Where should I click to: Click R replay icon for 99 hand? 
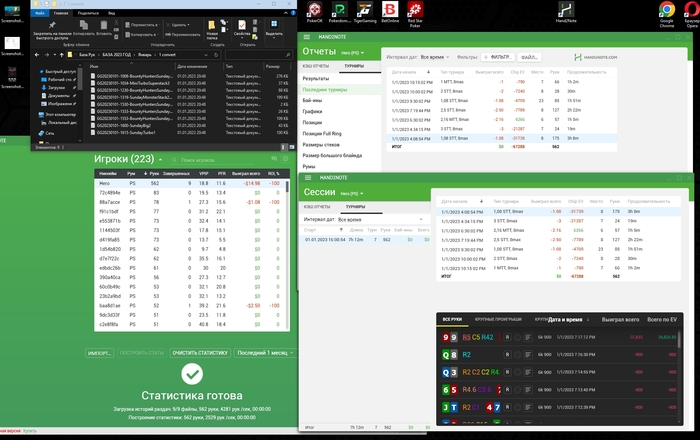pos(507,337)
